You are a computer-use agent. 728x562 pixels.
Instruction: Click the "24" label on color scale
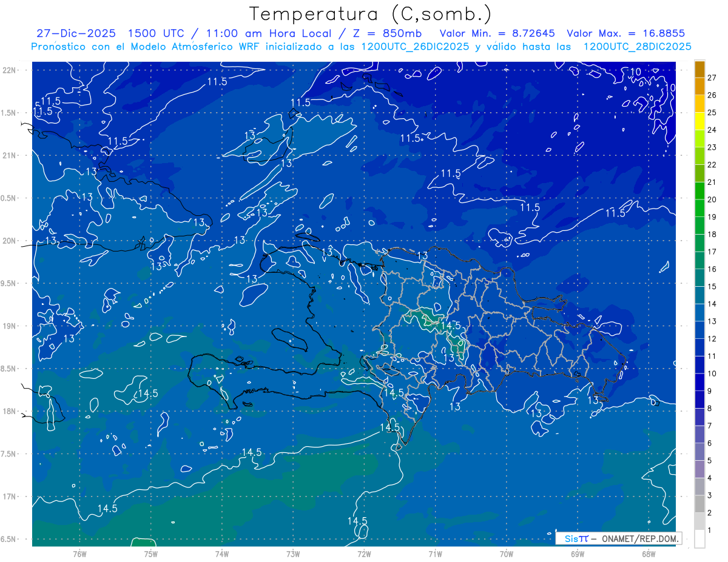pyautogui.click(x=712, y=130)
